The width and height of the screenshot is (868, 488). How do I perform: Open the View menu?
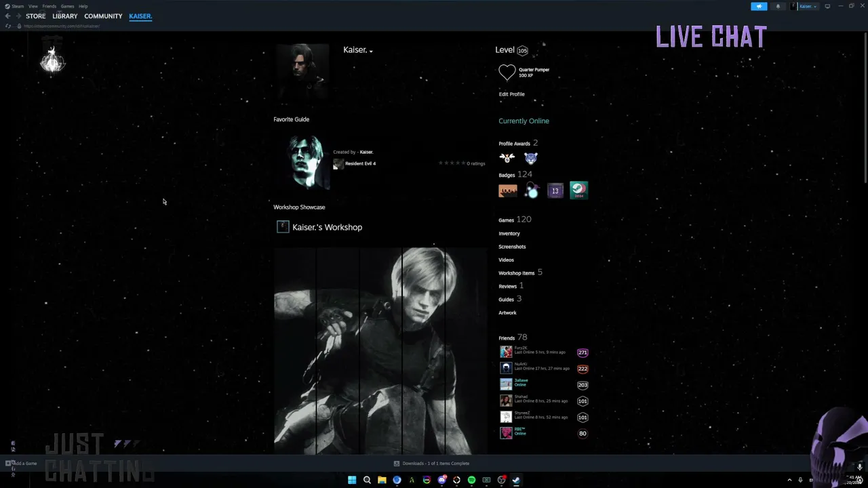[x=33, y=6]
